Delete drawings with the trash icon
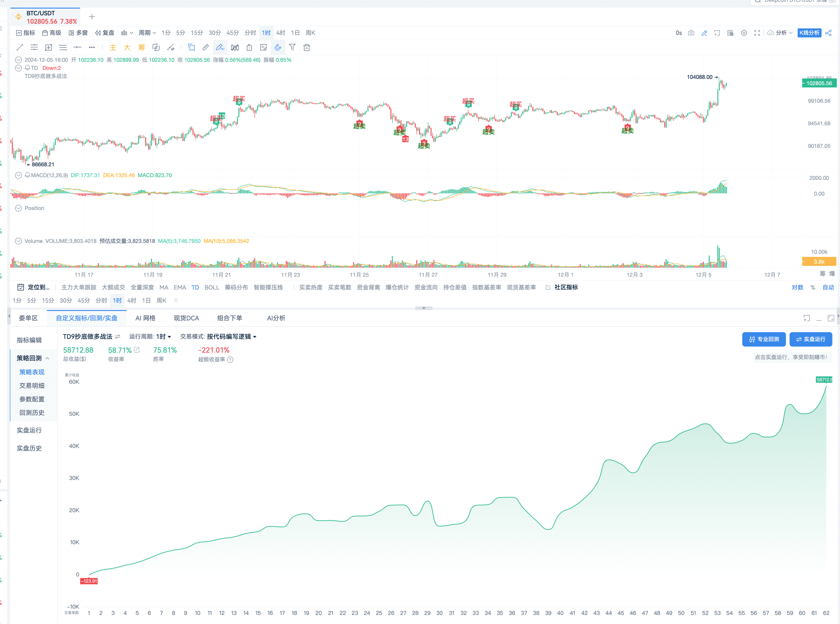Viewport: 840px width, 624px height. click(307, 48)
